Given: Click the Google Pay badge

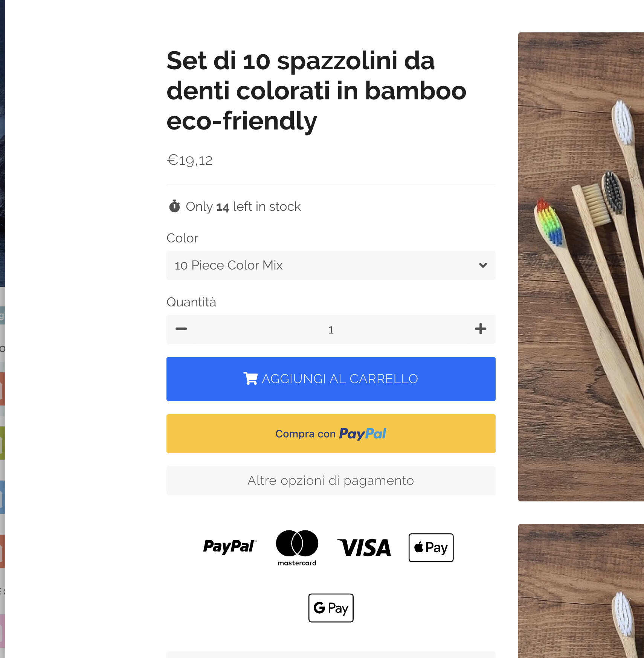Looking at the screenshot, I should (x=331, y=608).
